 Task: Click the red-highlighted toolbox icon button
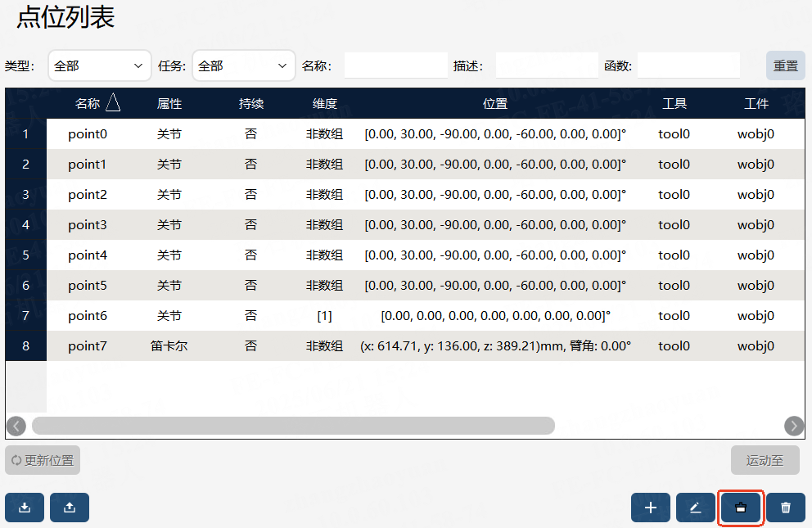(741, 508)
